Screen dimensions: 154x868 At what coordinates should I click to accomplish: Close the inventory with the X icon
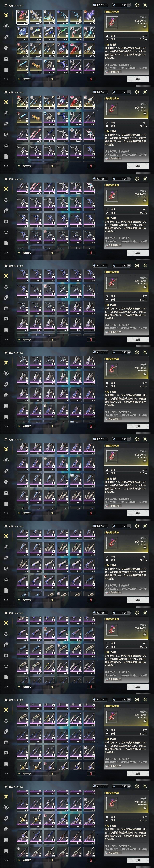(x=145, y=5)
